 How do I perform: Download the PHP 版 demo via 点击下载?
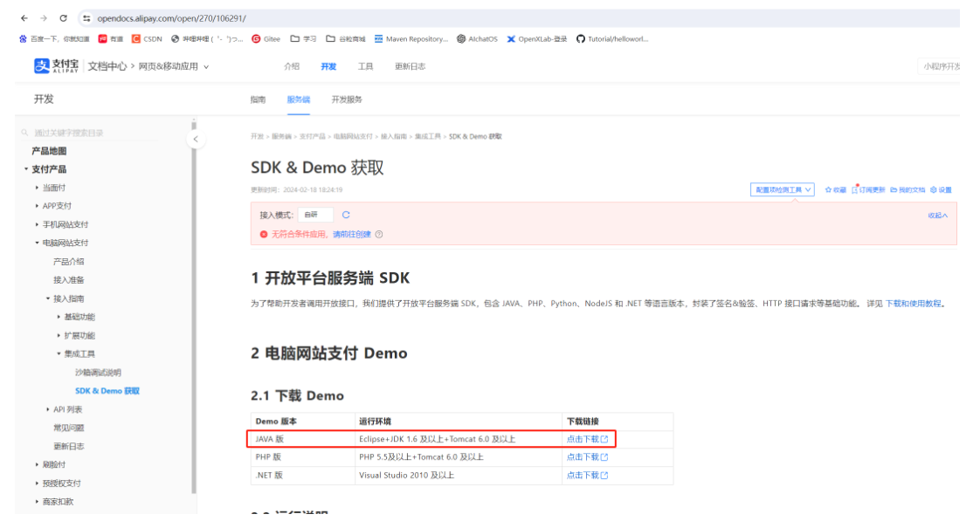point(587,457)
